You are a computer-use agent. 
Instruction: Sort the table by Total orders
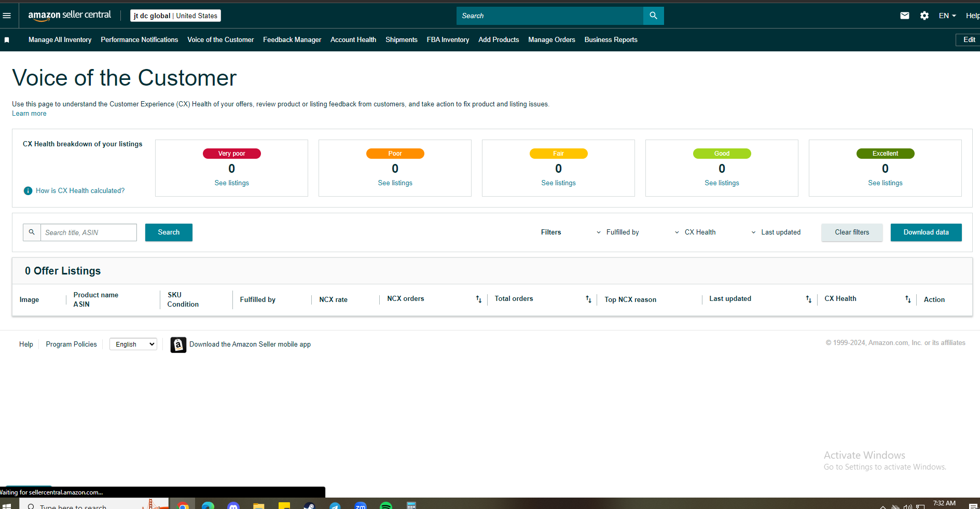coord(588,299)
